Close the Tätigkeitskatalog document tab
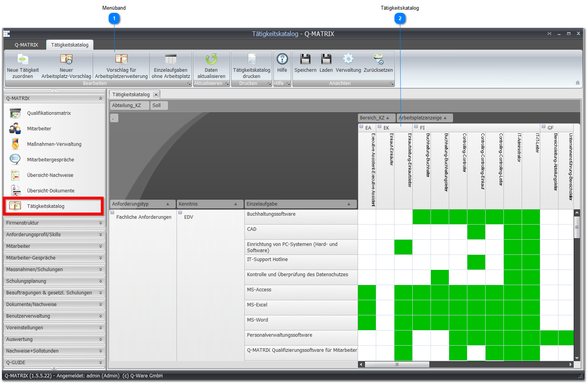Screen dimensions: 588x384 (x=156, y=95)
